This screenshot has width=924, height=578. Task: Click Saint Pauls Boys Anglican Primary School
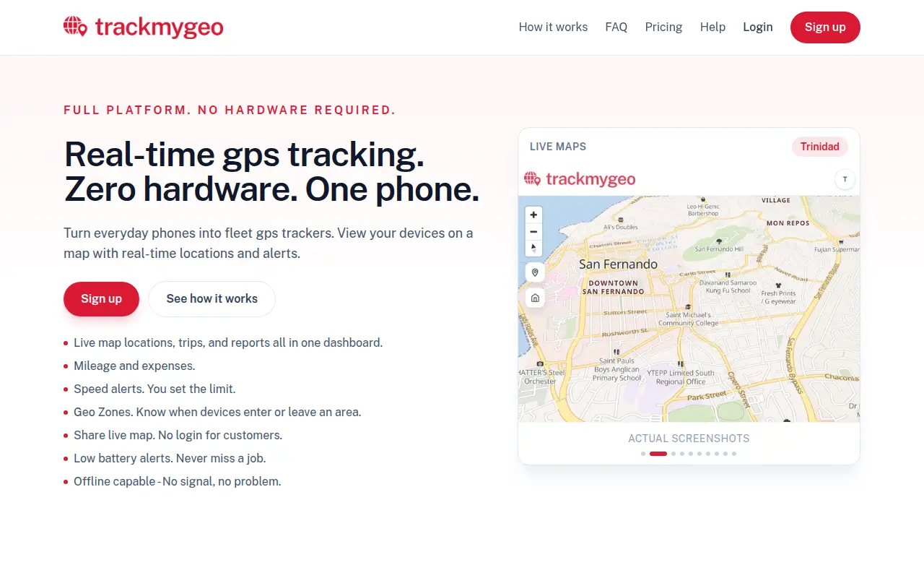pyautogui.click(x=617, y=369)
